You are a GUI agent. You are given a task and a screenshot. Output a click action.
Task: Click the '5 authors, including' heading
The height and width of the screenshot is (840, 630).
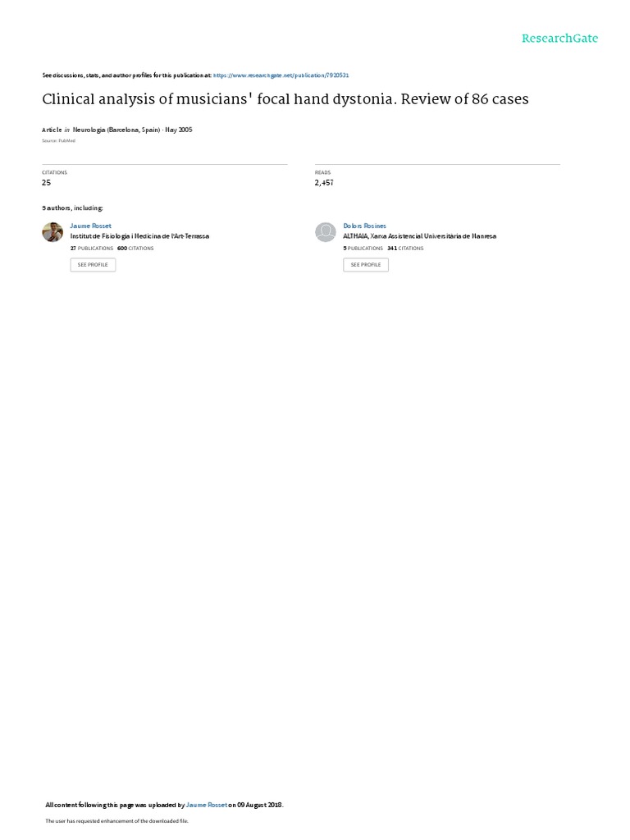pos(72,208)
